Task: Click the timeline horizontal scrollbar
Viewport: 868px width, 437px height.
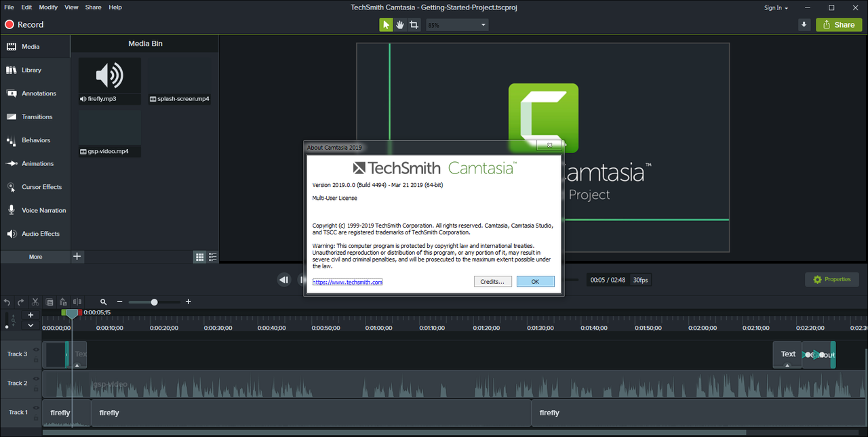Action: pyautogui.click(x=394, y=432)
